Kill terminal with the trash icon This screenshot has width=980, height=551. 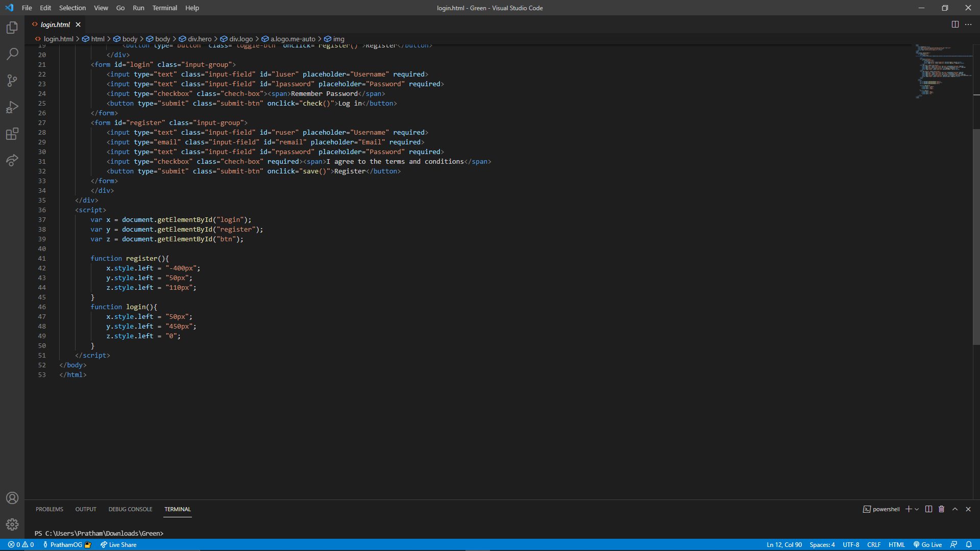click(x=942, y=509)
